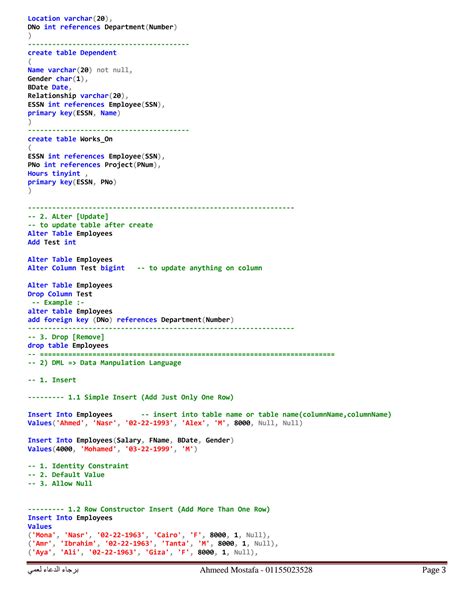The height and width of the screenshot is (613, 474).
Task: Click the row starting with 'Aya'
Action: 143,552
